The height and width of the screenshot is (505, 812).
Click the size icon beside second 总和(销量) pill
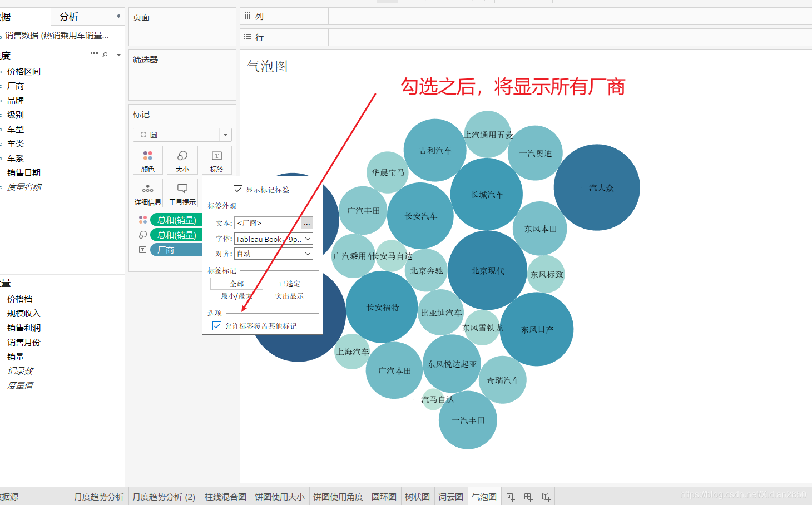[x=143, y=235]
